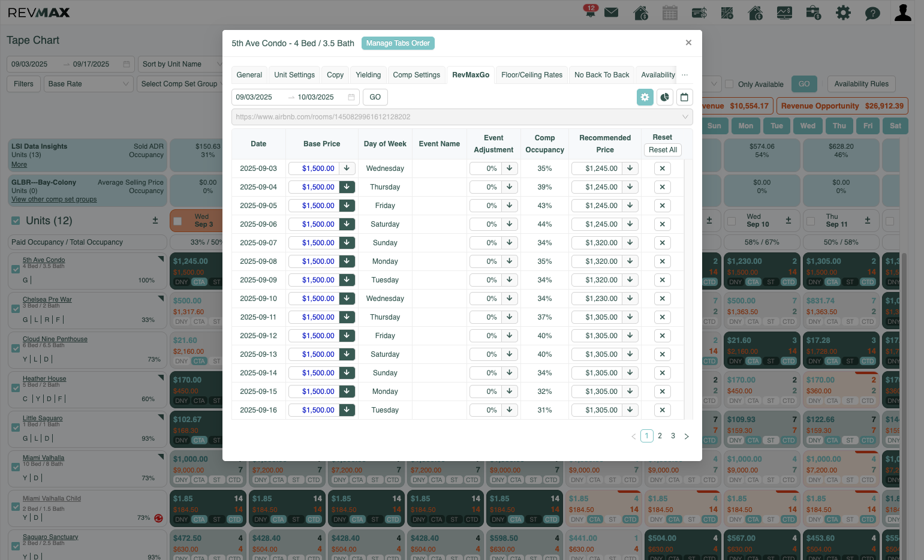Open View other comp set groups link
The width and height of the screenshot is (924, 560).
tap(54, 199)
